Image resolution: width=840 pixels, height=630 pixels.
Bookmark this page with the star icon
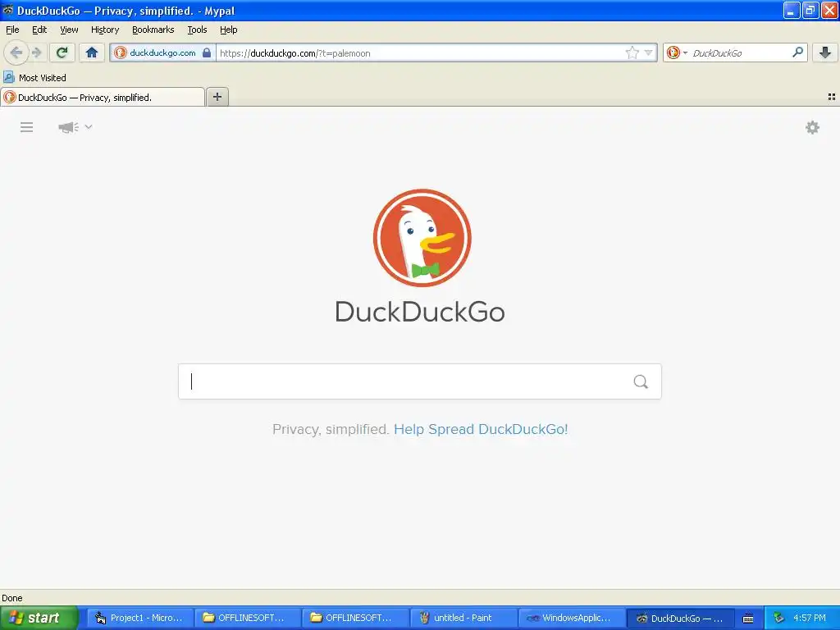(632, 52)
